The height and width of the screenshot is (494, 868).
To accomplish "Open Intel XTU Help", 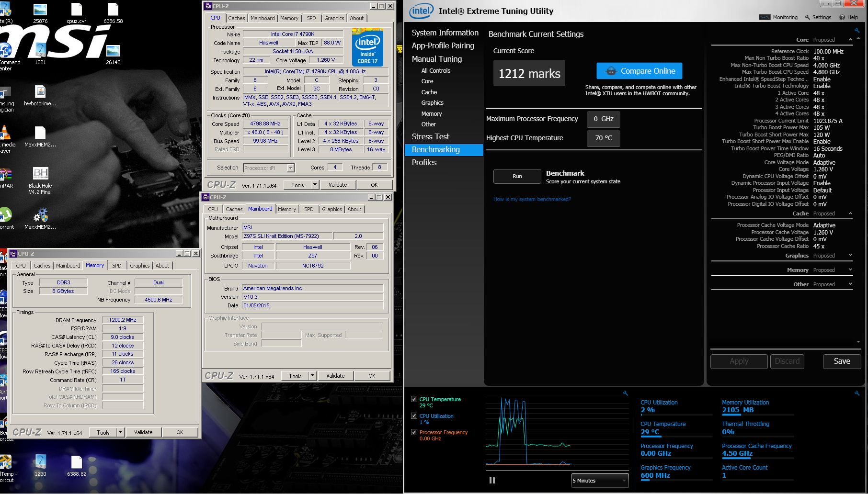I will (x=848, y=17).
